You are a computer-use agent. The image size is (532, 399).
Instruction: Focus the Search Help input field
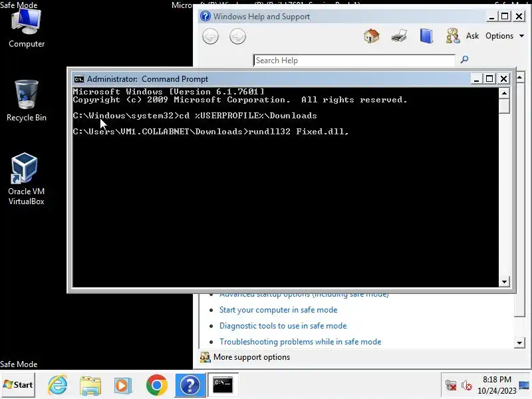click(x=354, y=61)
